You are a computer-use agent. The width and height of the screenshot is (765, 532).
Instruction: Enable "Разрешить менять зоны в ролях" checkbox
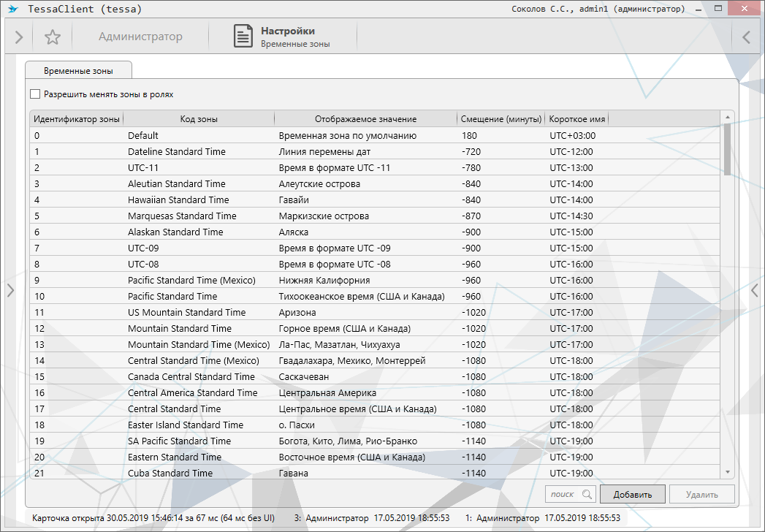tap(35, 94)
